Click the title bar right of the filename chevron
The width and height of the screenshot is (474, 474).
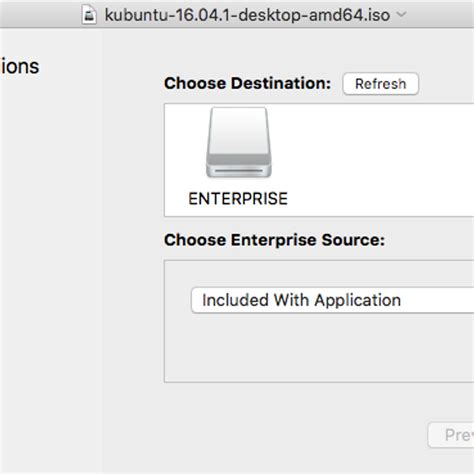click(x=440, y=14)
